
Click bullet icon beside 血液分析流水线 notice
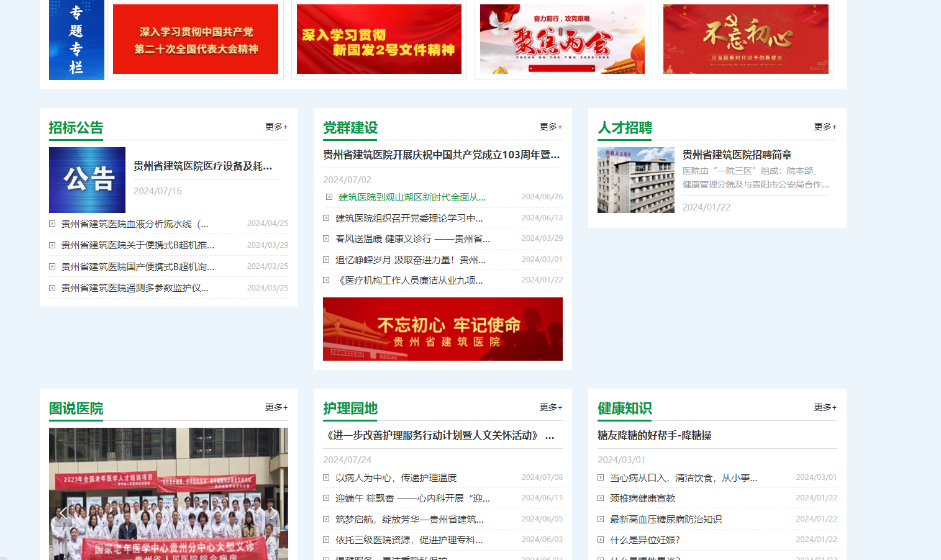pyautogui.click(x=52, y=224)
